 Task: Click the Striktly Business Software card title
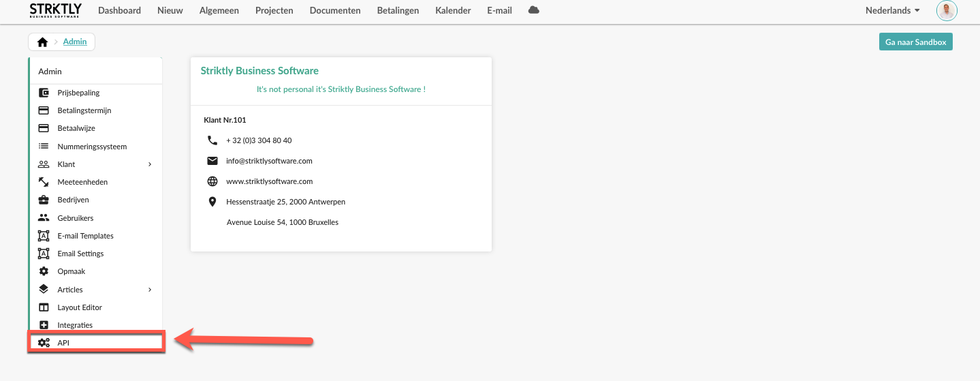259,71
